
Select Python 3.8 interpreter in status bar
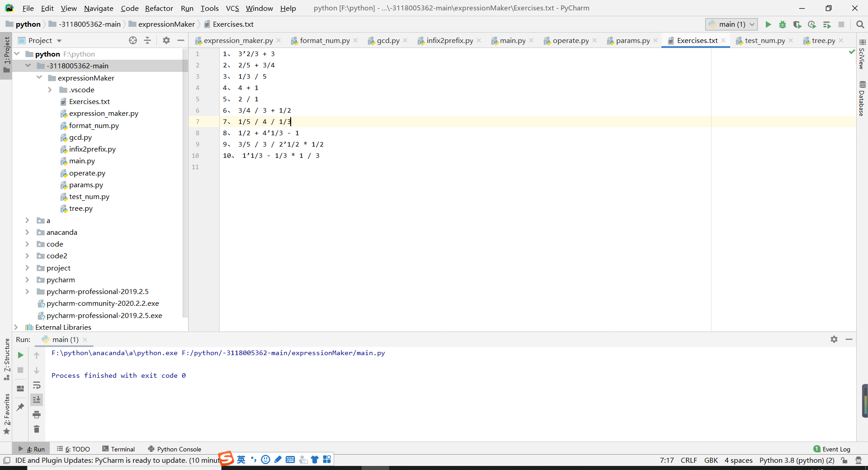tap(797, 461)
